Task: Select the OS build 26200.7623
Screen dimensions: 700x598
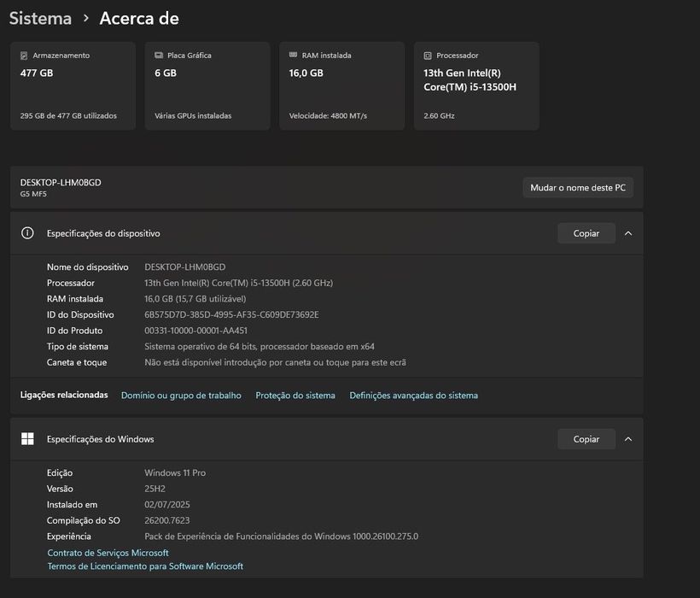Action: tap(167, 521)
